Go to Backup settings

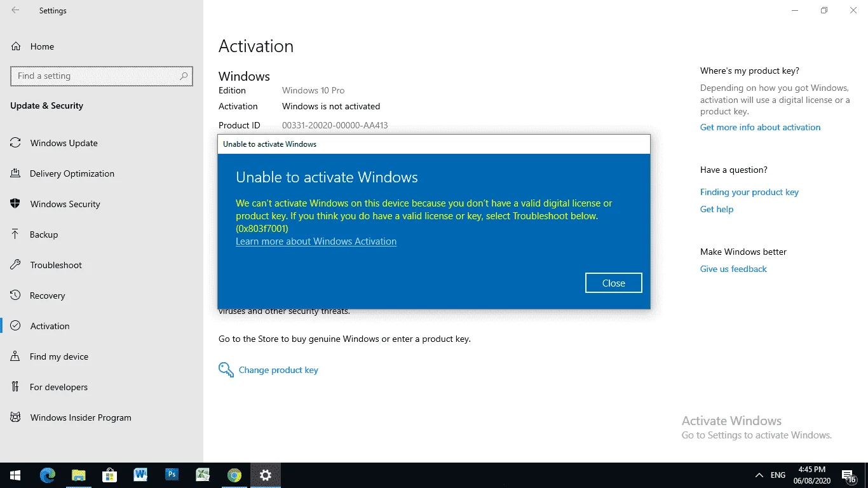[x=34, y=234]
